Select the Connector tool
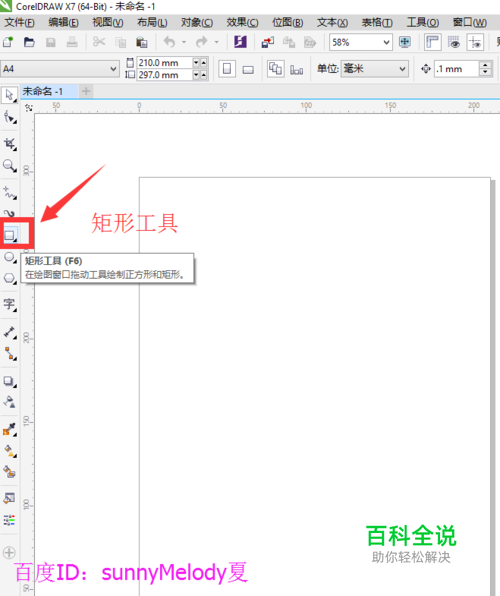The image size is (500, 596). 10,354
